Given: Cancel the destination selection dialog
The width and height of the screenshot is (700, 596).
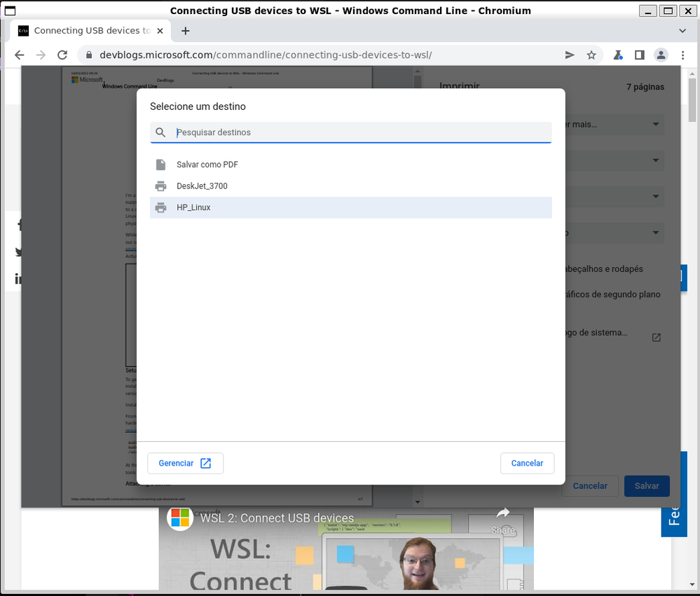Looking at the screenshot, I should 527,463.
